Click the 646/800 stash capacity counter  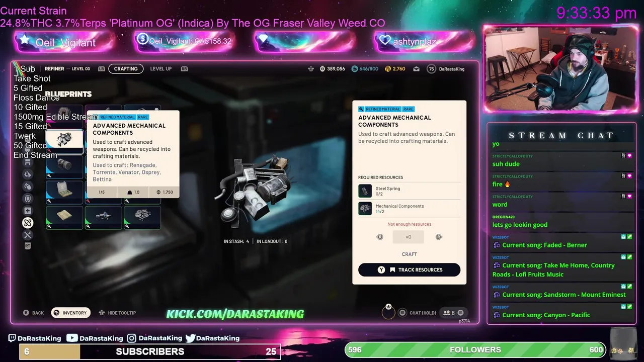point(365,69)
